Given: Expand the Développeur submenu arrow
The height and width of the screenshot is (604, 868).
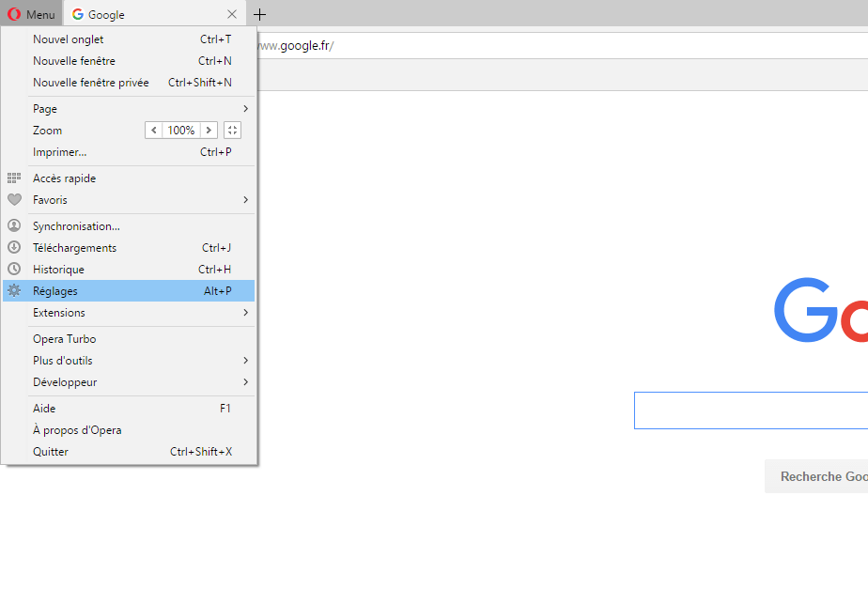Looking at the screenshot, I should click(246, 382).
